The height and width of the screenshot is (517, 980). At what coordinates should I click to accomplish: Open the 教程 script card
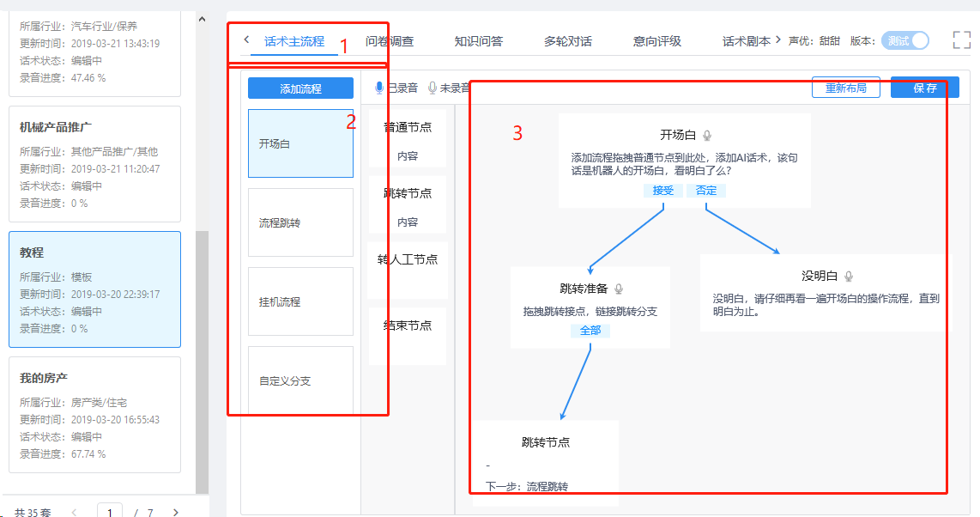coord(94,289)
